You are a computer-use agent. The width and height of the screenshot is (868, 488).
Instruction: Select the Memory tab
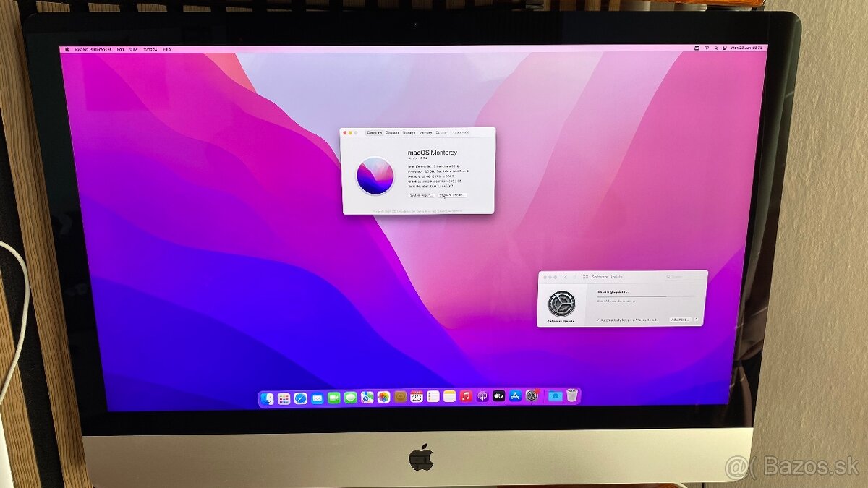click(425, 132)
